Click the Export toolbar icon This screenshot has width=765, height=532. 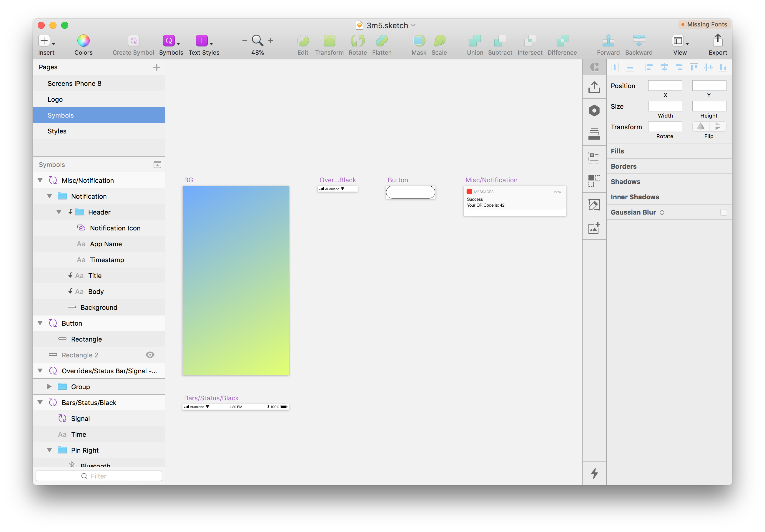[717, 41]
